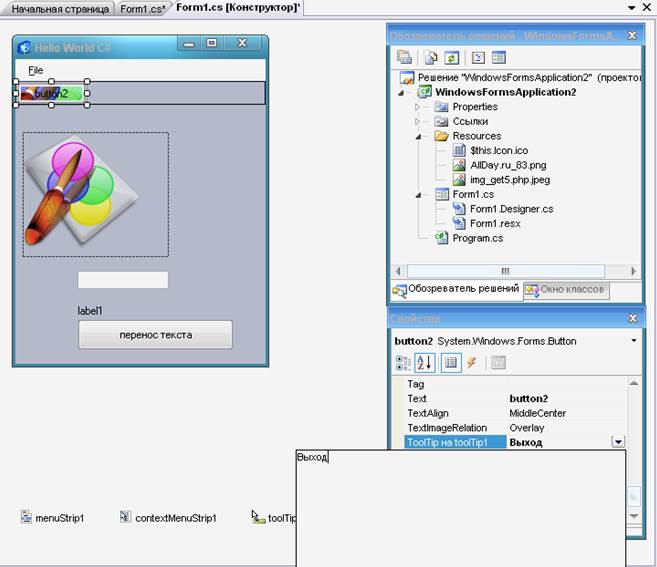Click the Solution Explorer scroll right arrow
This screenshot has height=567, width=657.
(x=633, y=271)
